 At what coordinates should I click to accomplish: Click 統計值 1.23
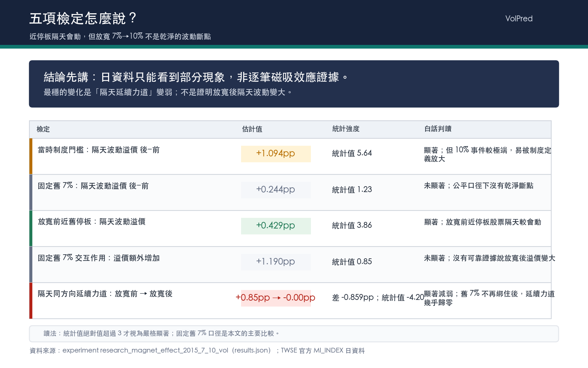[x=352, y=190]
